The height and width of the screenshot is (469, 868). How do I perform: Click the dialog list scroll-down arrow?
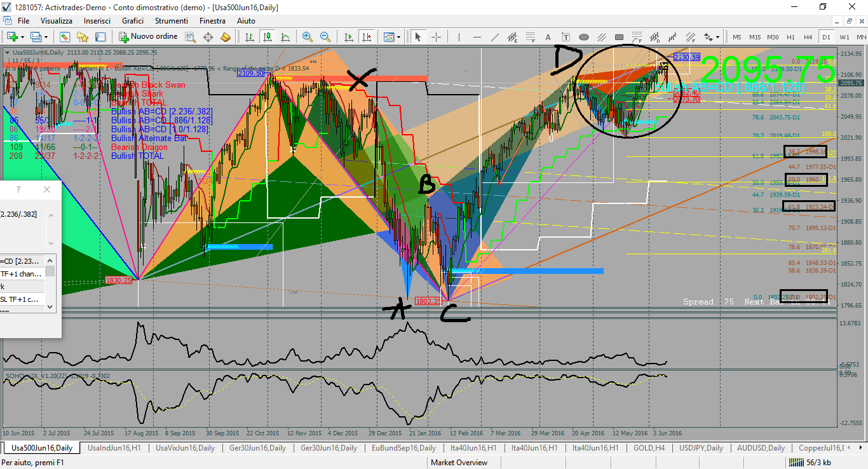click(50, 306)
